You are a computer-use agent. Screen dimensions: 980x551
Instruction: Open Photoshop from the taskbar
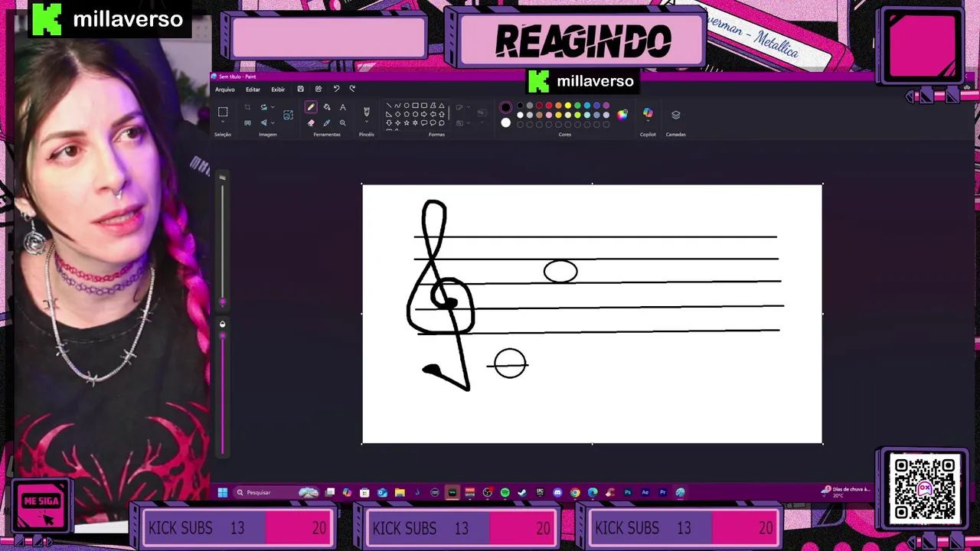[628, 492]
